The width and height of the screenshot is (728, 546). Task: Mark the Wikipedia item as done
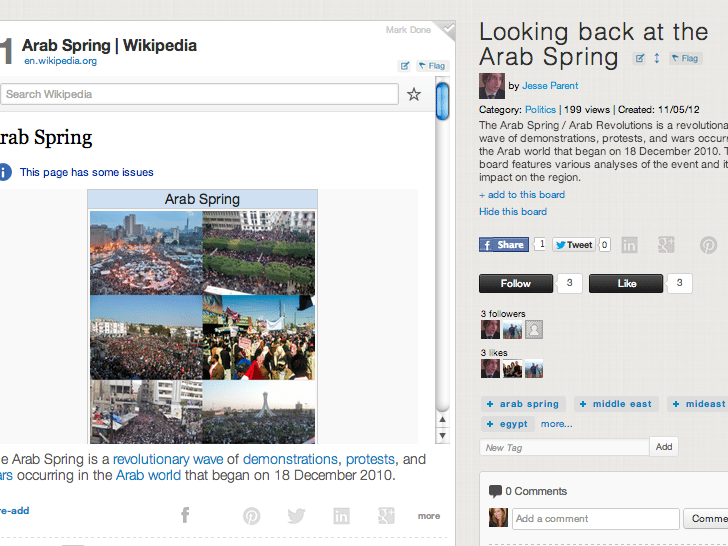pyautogui.click(x=408, y=30)
